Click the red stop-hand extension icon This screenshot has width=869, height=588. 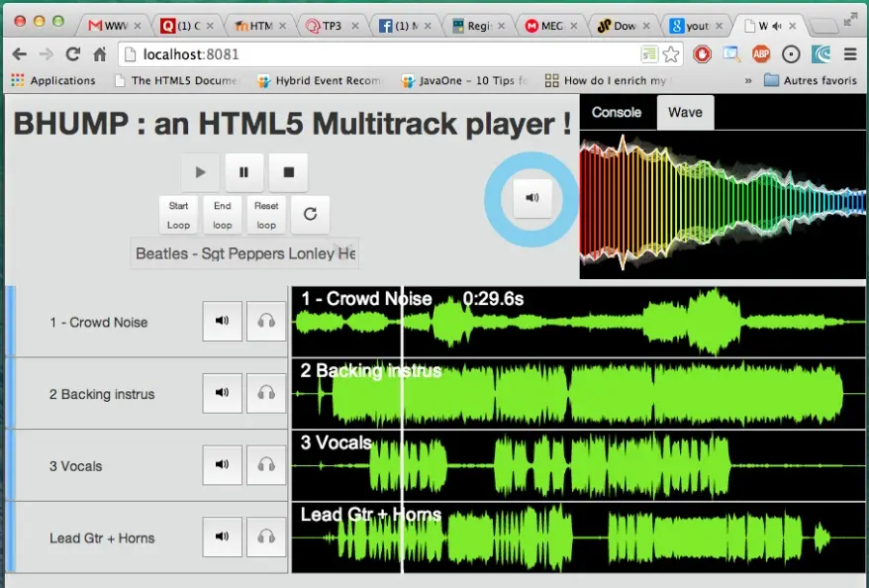702,54
